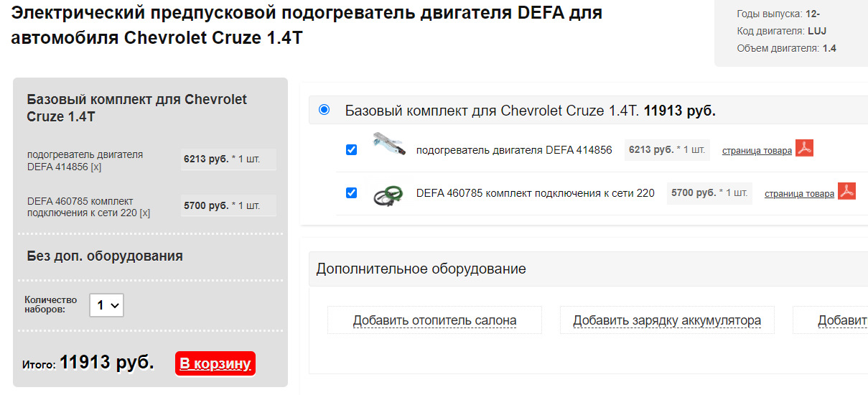This screenshot has width=868, height=395.
Task: Expand Добавить зарядку аккумулятора option
Action: pos(667,320)
